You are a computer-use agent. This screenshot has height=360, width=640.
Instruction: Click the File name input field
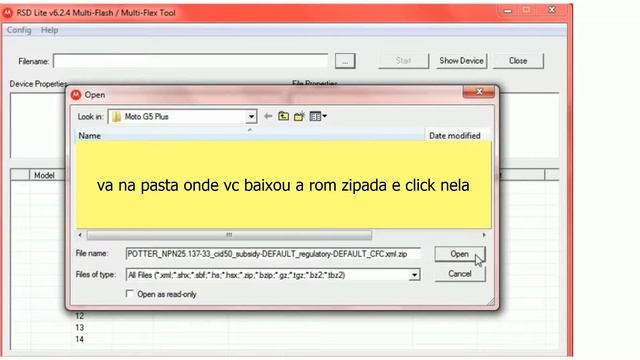pyautogui.click(x=273, y=254)
